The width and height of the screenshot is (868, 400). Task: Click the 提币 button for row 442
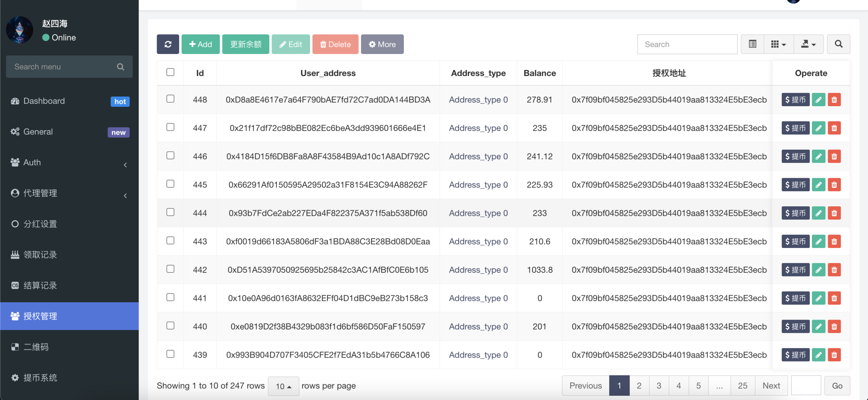(795, 270)
